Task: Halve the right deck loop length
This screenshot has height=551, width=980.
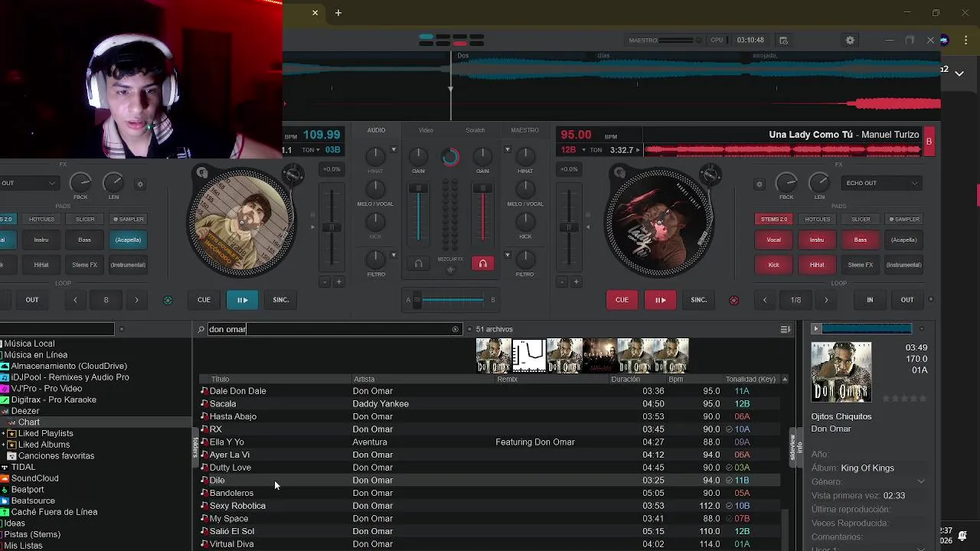Action: pos(765,300)
